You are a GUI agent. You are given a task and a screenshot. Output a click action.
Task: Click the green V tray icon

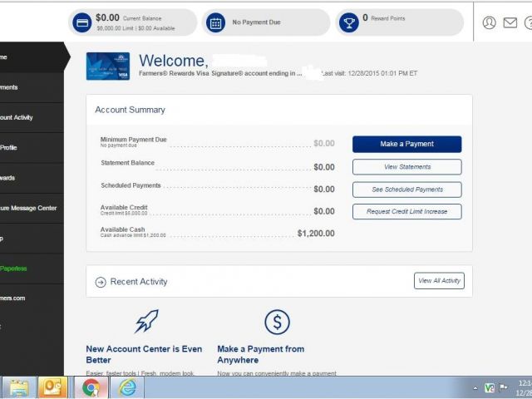pos(490,388)
